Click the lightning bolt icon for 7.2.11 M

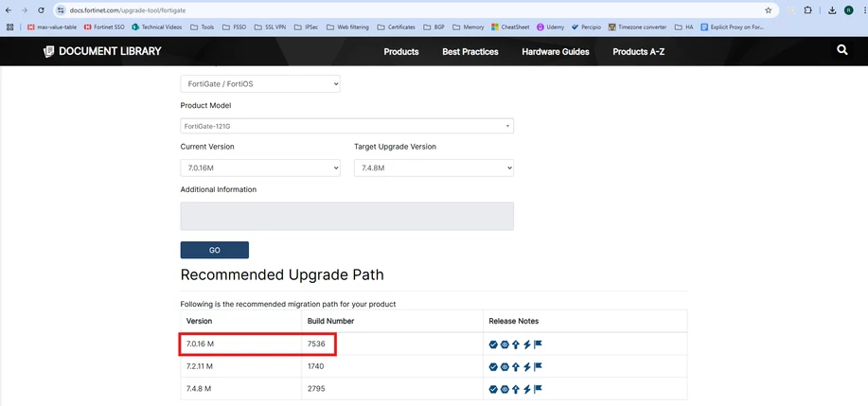527,367
